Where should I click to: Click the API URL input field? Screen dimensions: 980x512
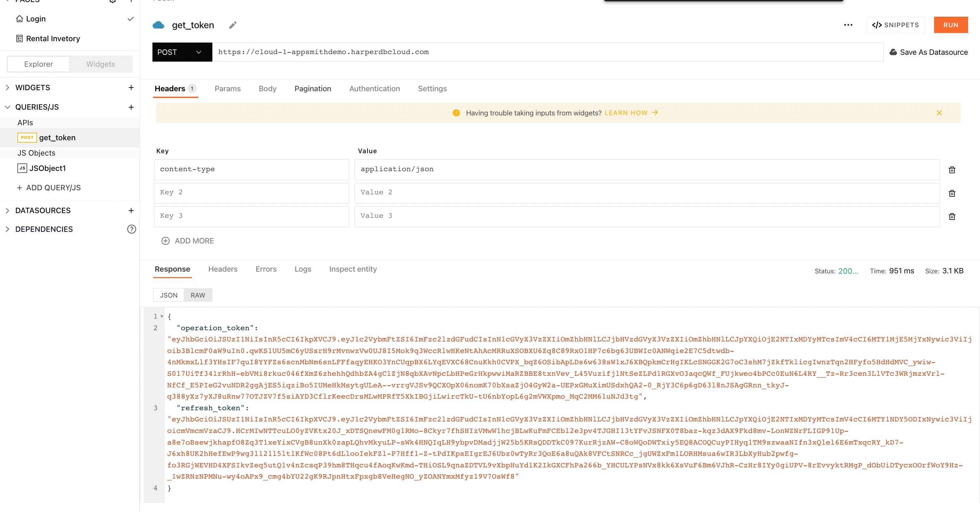click(547, 52)
